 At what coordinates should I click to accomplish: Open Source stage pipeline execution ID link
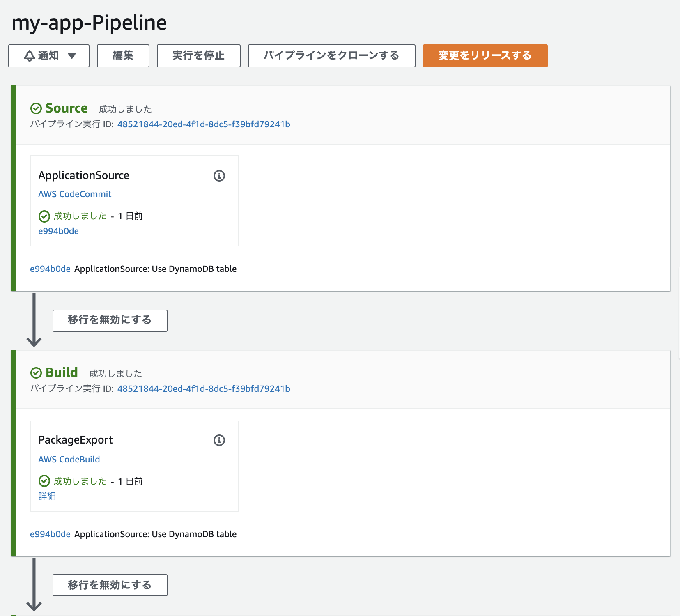tap(204, 124)
